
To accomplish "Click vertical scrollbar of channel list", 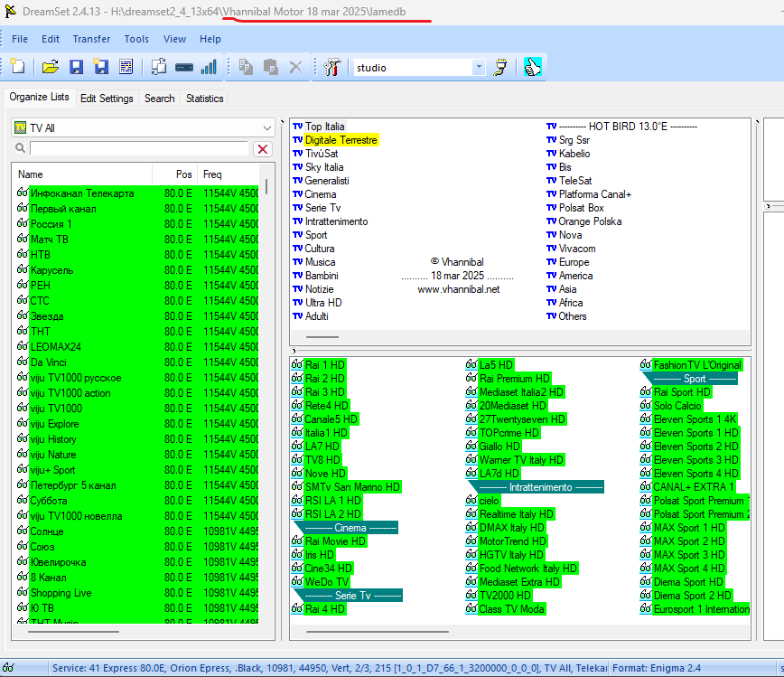I will pyautogui.click(x=266, y=186).
